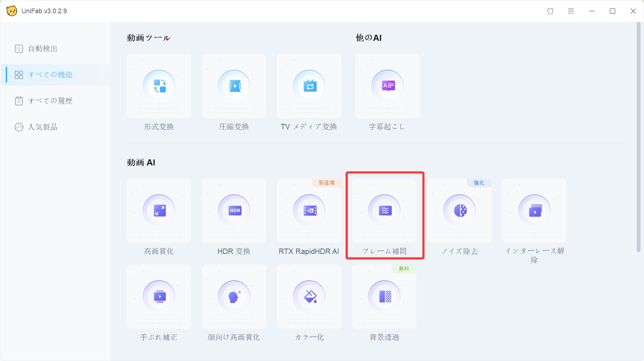
Task: Launch the 字幕起こし subtitle transcription AI
Action: tap(387, 86)
